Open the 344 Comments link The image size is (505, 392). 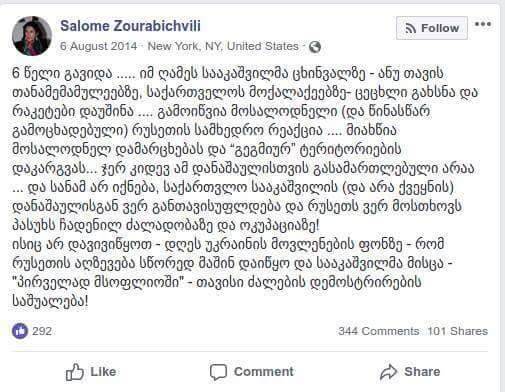tap(379, 331)
